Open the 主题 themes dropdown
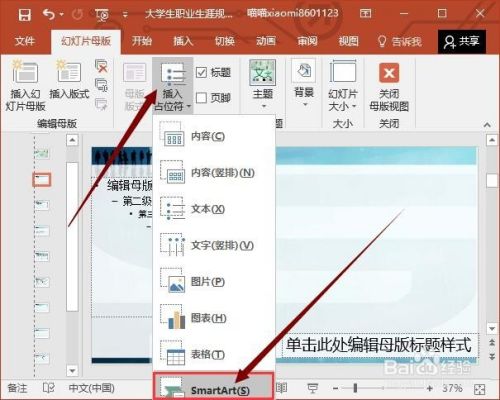 click(263, 85)
